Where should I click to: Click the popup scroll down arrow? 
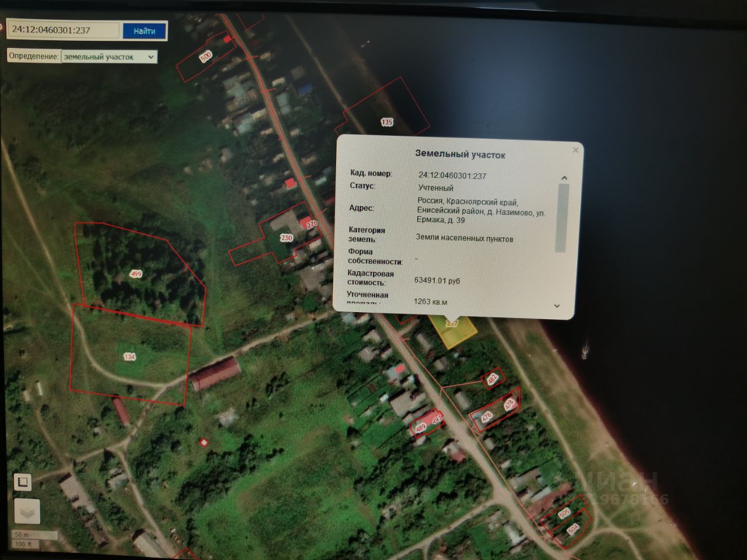pos(557,306)
